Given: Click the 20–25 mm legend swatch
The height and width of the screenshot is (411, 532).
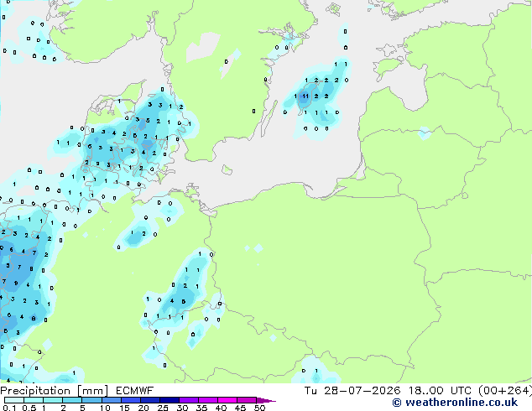Looking at the screenshot, I should coord(150,400).
